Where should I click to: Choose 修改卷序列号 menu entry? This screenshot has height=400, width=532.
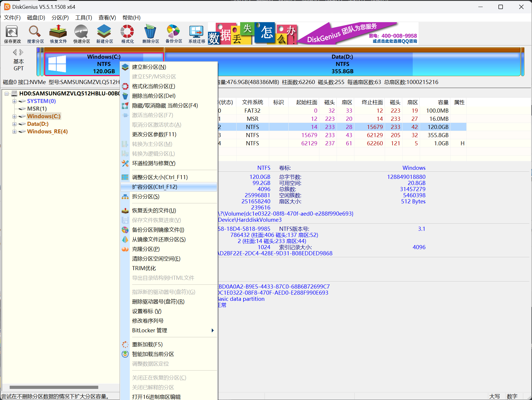click(169, 321)
